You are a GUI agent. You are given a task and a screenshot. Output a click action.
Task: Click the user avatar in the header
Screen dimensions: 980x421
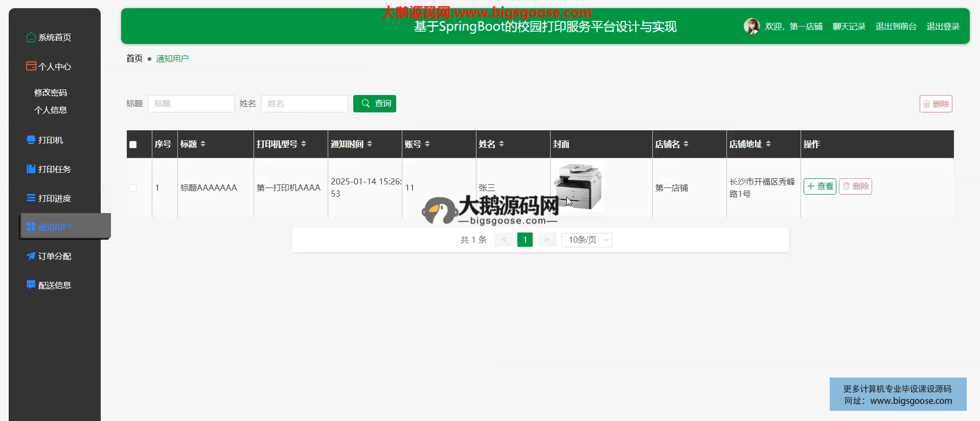coord(751,26)
